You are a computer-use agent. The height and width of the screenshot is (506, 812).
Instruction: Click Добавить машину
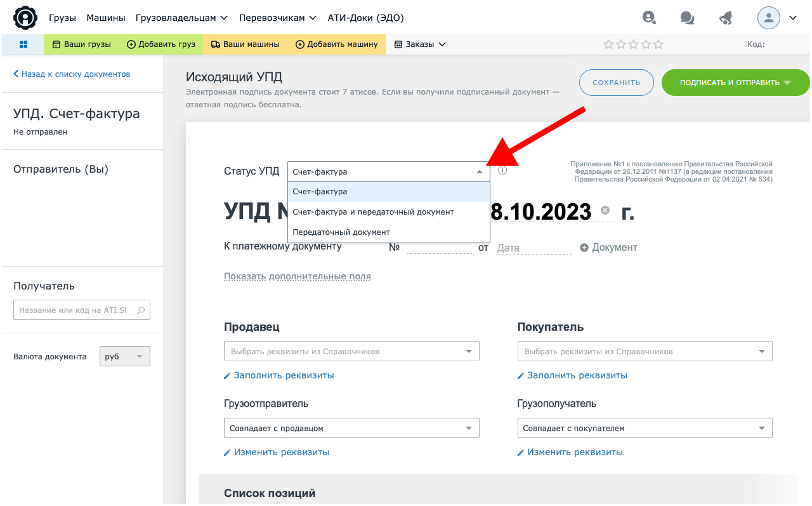(x=337, y=44)
